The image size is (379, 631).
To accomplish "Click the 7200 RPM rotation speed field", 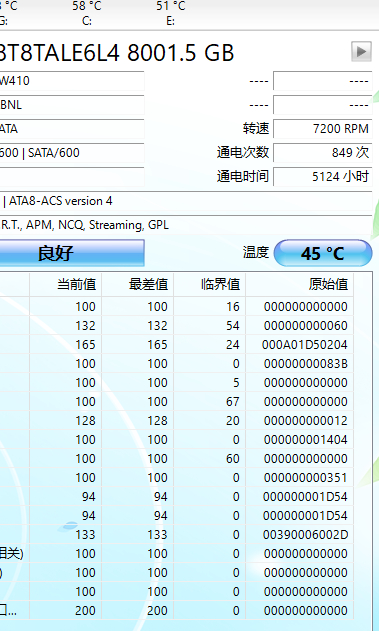I will pos(323,129).
